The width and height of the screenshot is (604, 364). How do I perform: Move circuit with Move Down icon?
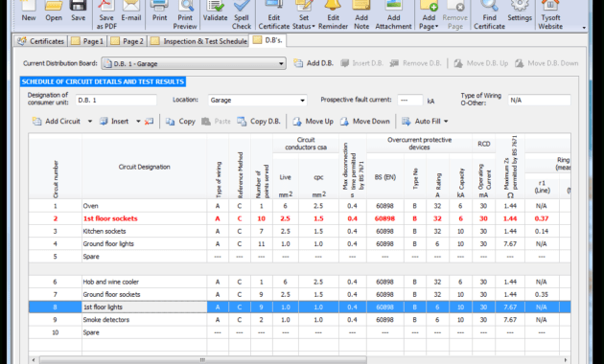pyautogui.click(x=364, y=122)
